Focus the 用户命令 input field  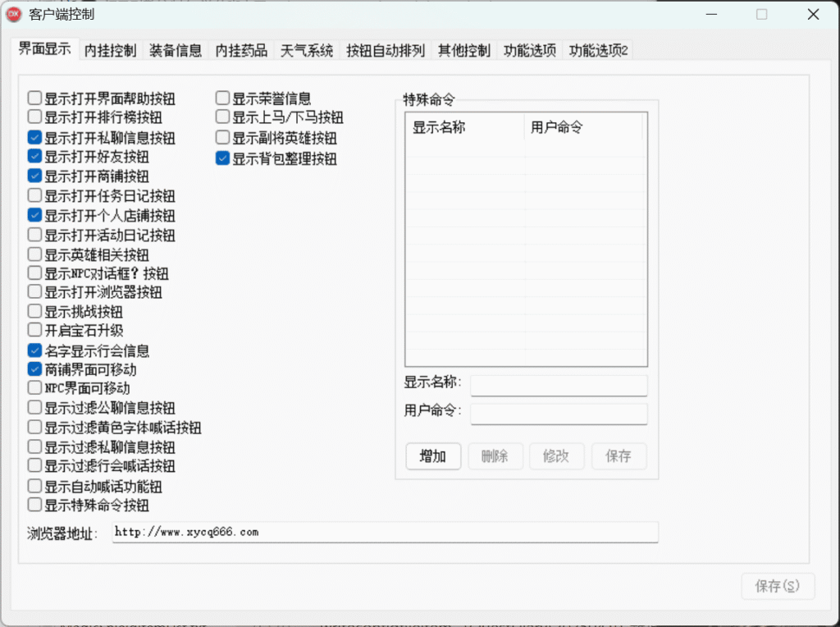coord(559,413)
